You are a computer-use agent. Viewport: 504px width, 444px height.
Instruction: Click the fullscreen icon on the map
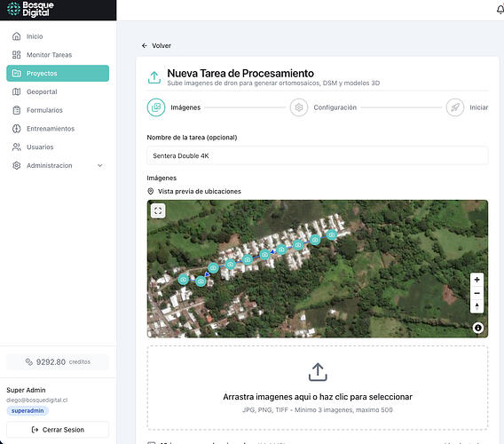coord(158,210)
